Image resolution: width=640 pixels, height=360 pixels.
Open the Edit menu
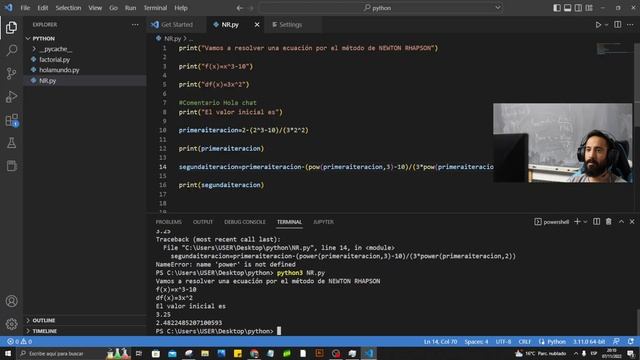pos(42,8)
